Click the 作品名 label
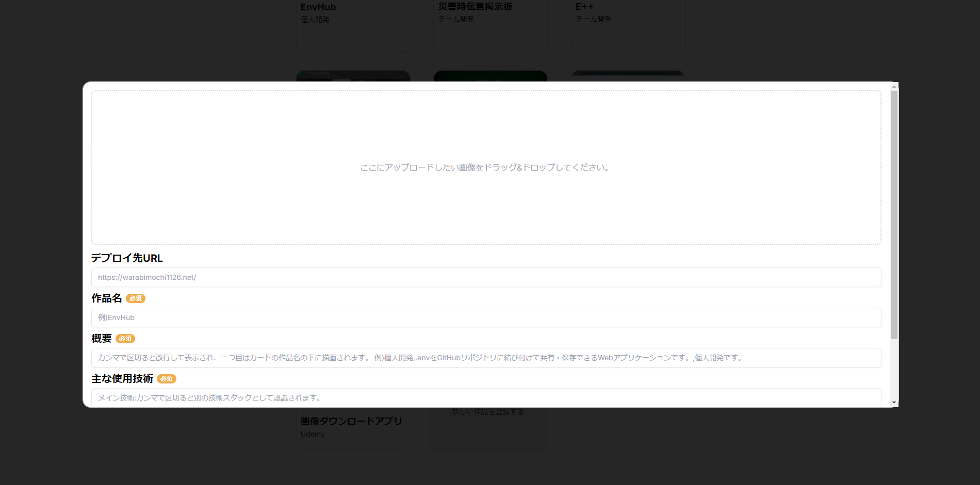 [107, 298]
